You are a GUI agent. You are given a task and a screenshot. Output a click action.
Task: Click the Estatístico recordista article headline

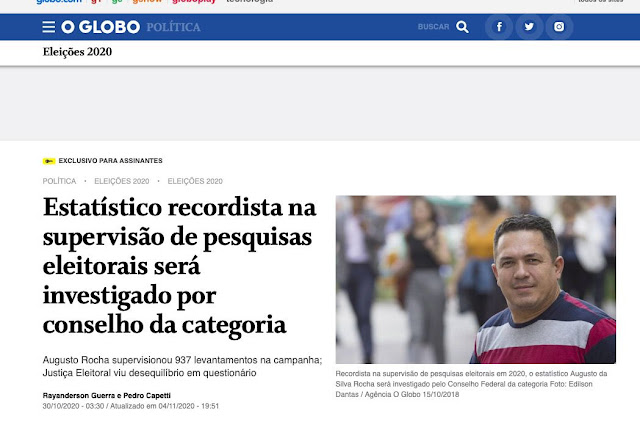[180, 266]
